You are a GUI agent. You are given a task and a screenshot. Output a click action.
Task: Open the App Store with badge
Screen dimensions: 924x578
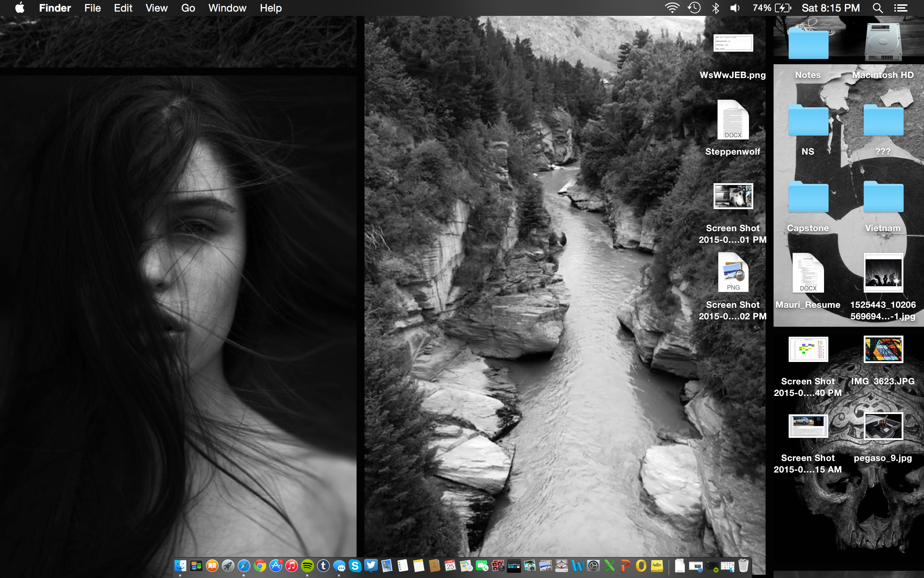276,565
